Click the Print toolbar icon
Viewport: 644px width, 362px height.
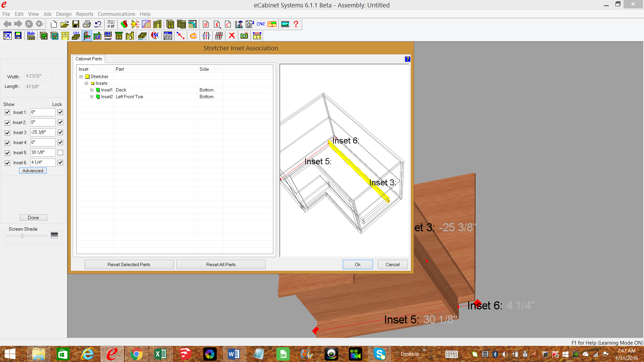pos(87,24)
